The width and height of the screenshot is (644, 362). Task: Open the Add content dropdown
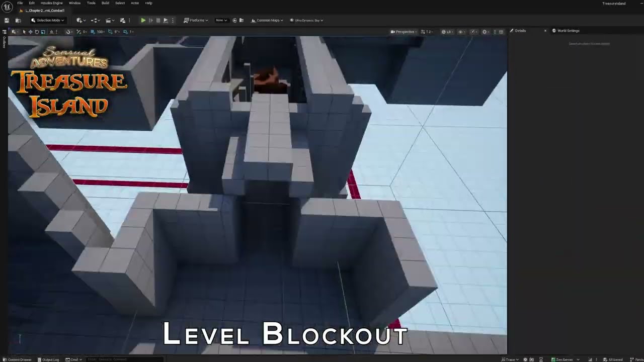80,20
